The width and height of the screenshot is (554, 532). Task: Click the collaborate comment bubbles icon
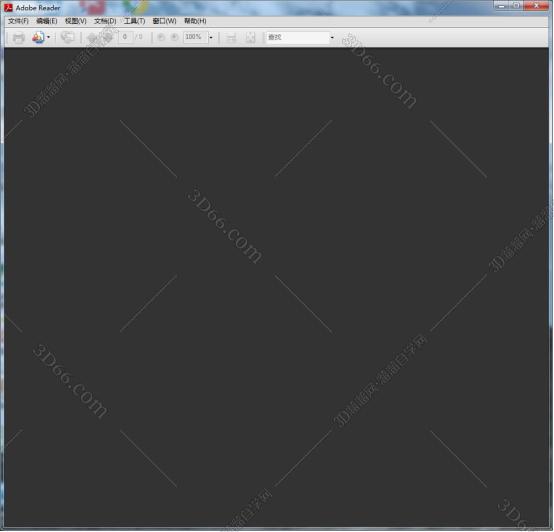tap(67, 37)
